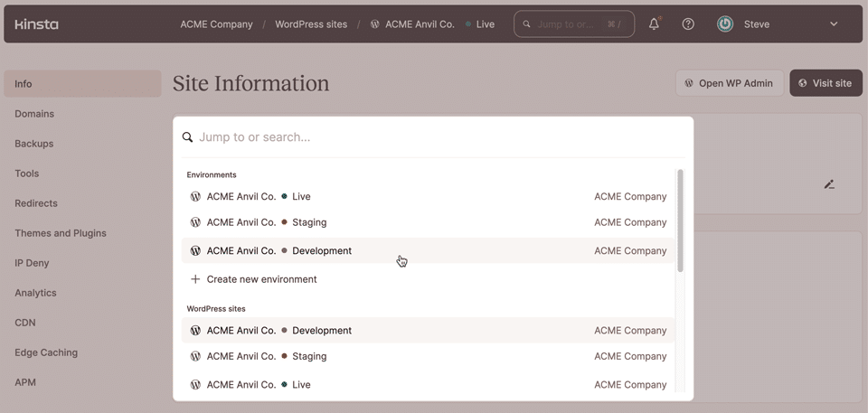
Task: Click WordPress icon on WordPress sites Staging row
Action: click(195, 357)
